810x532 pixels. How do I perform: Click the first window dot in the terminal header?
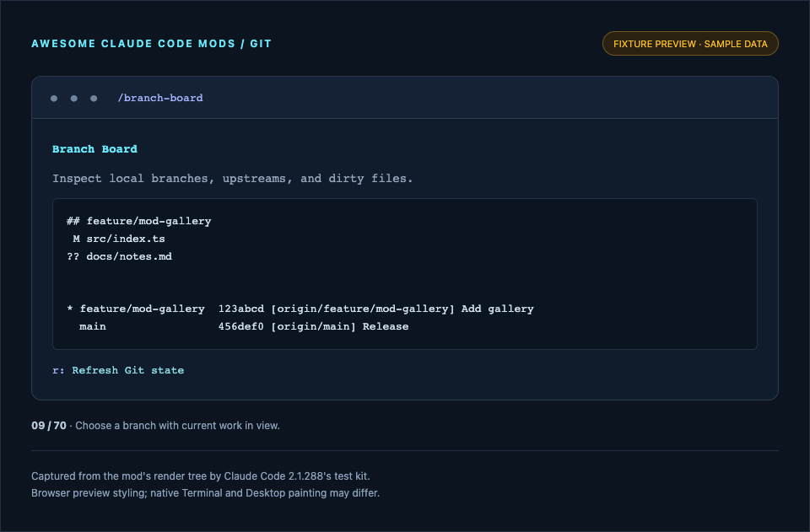pos(54,98)
